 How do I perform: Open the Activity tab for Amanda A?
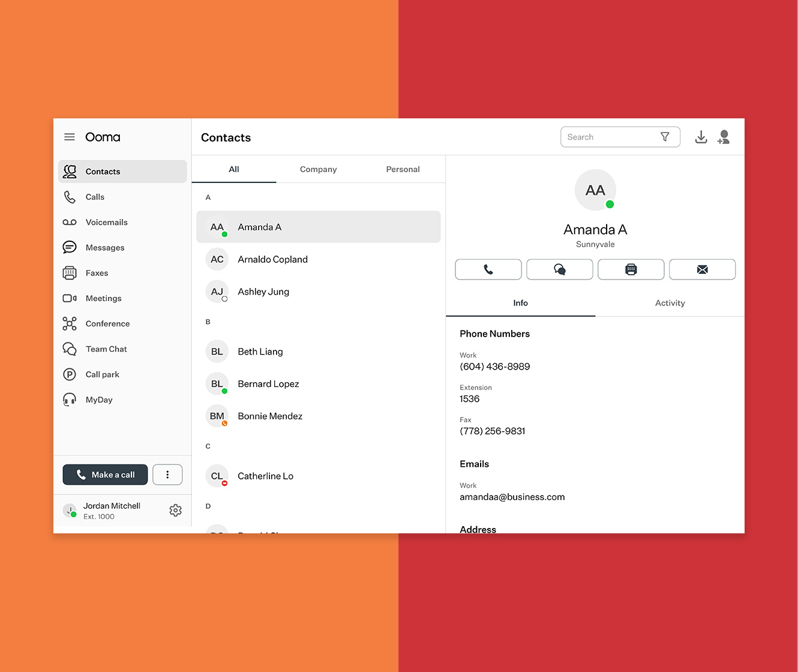[x=670, y=303]
